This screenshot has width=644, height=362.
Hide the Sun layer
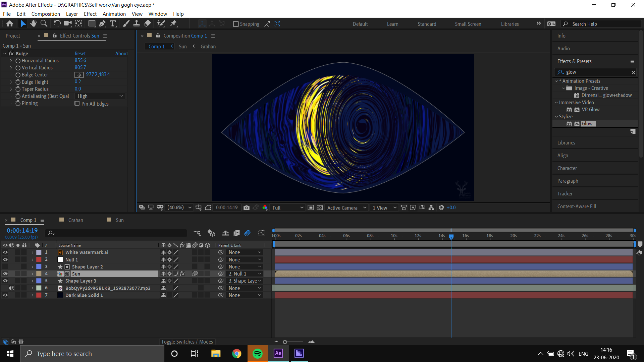coord(5,274)
